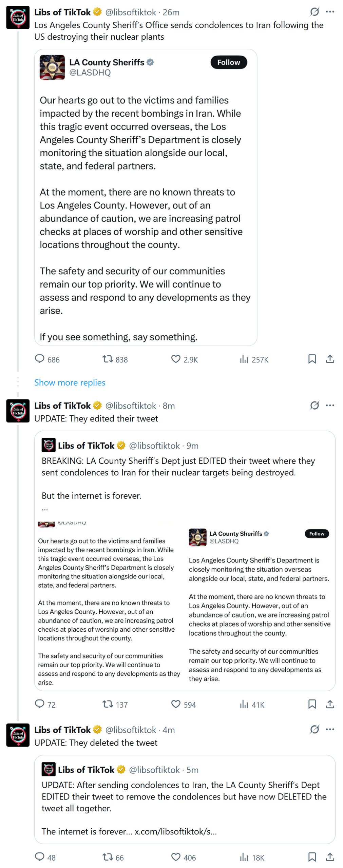Retweet the post with 838 reposts
Image resolution: width=343 pixels, height=868 pixels.
(108, 359)
